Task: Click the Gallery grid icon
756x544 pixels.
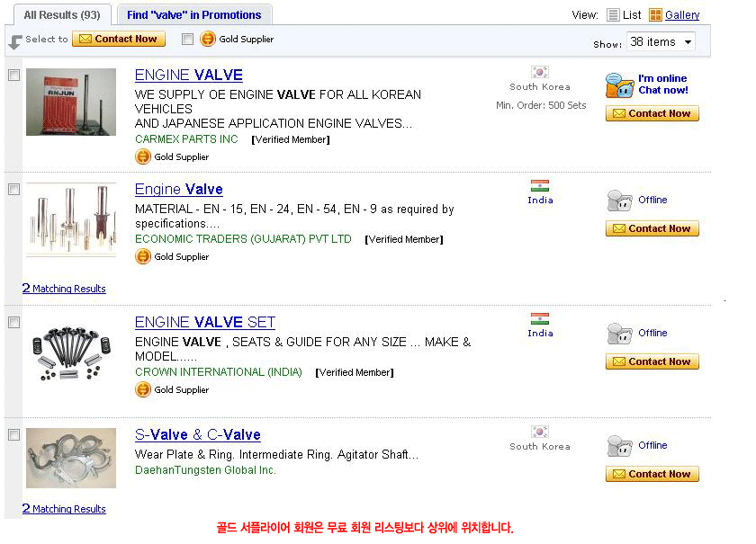Action: [x=655, y=15]
